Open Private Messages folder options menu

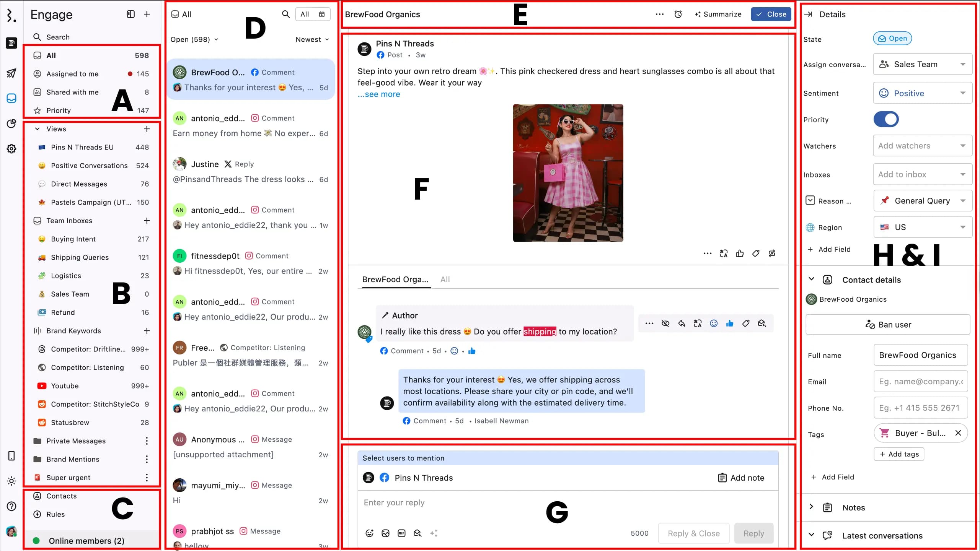147,441
